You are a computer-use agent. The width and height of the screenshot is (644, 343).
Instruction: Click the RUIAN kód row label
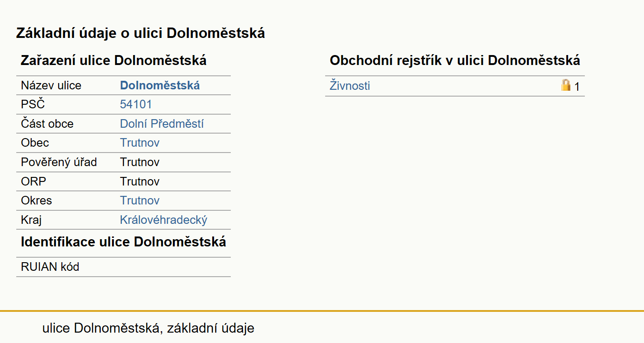[50, 267]
